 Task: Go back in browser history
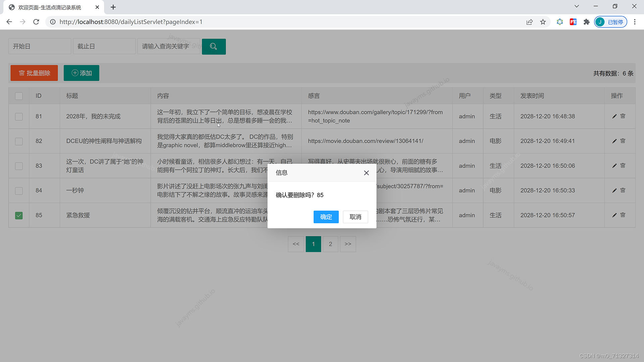tap(9, 22)
